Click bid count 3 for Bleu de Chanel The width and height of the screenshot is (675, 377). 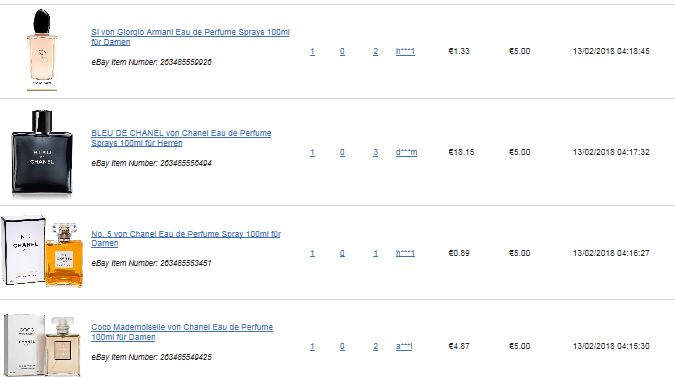pyautogui.click(x=376, y=152)
